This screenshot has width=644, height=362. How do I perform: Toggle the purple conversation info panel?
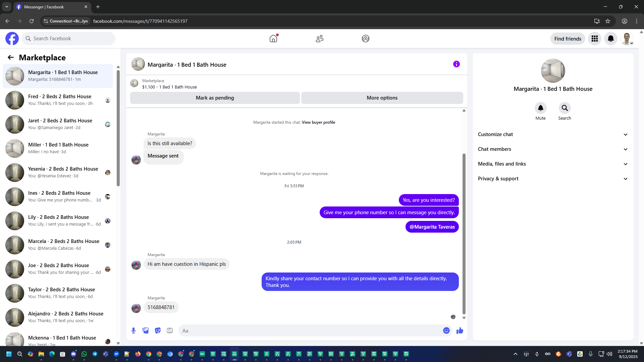tap(456, 64)
